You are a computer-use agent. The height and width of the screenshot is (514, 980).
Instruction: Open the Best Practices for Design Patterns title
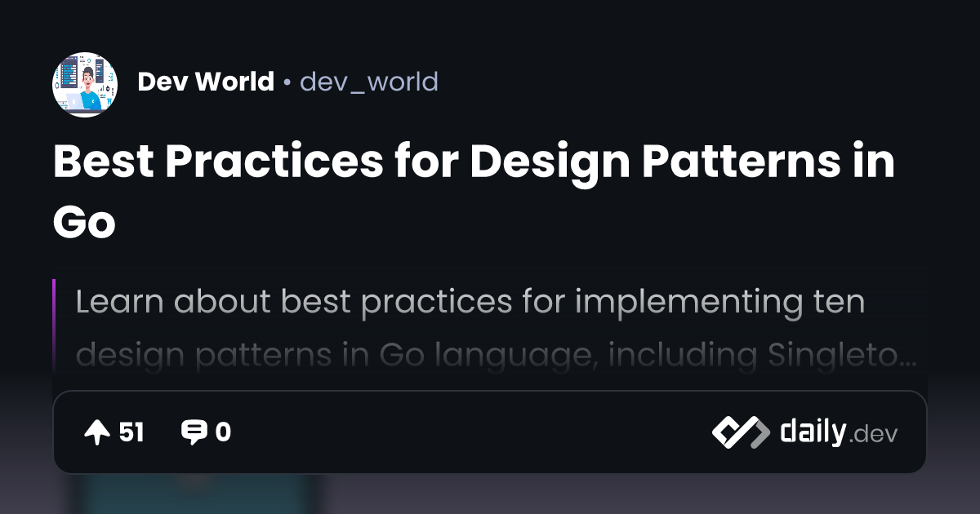pos(474,162)
